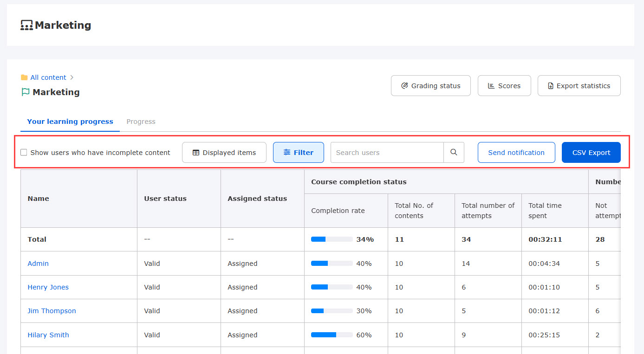Open the Admin user link
Image resolution: width=644 pixels, height=354 pixels.
(x=38, y=264)
